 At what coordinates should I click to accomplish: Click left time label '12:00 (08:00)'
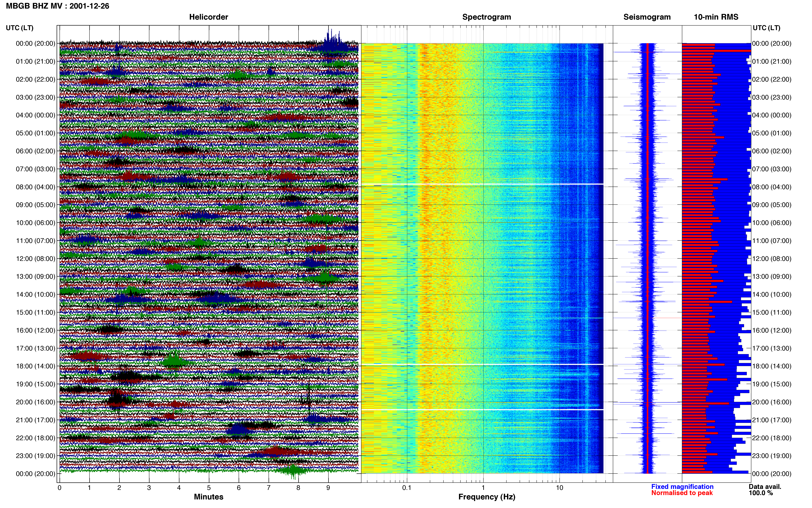pyautogui.click(x=35, y=259)
